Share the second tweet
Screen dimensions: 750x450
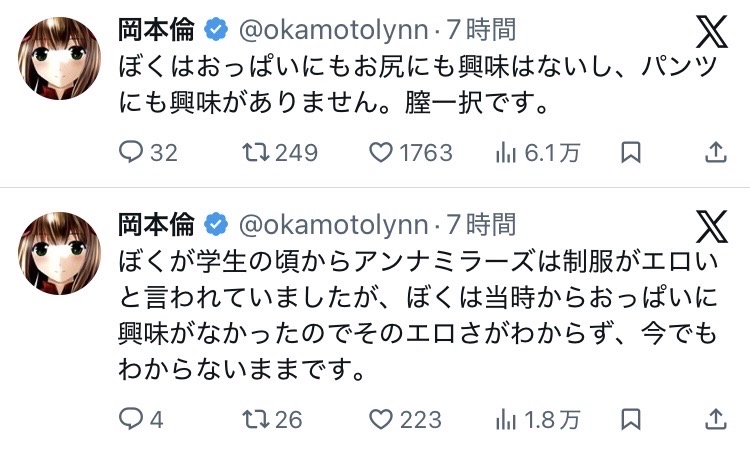[x=716, y=418]
